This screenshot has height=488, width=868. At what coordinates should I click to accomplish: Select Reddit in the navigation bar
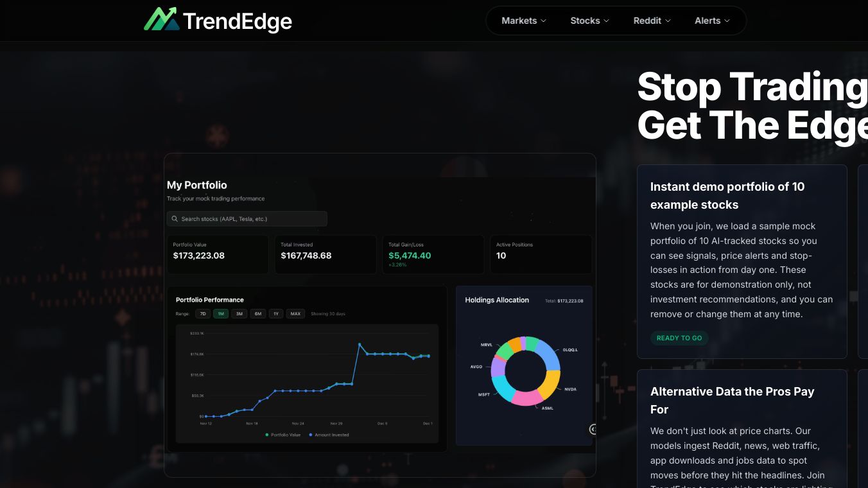651,20
